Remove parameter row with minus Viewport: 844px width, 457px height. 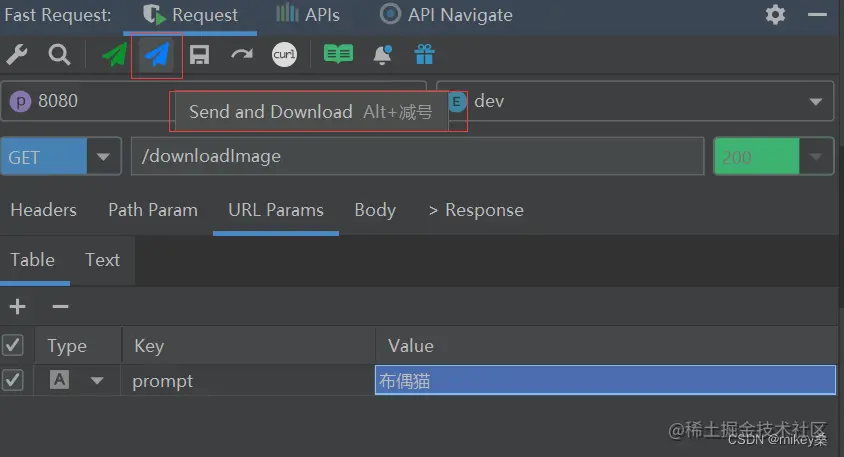coord(60,306)
